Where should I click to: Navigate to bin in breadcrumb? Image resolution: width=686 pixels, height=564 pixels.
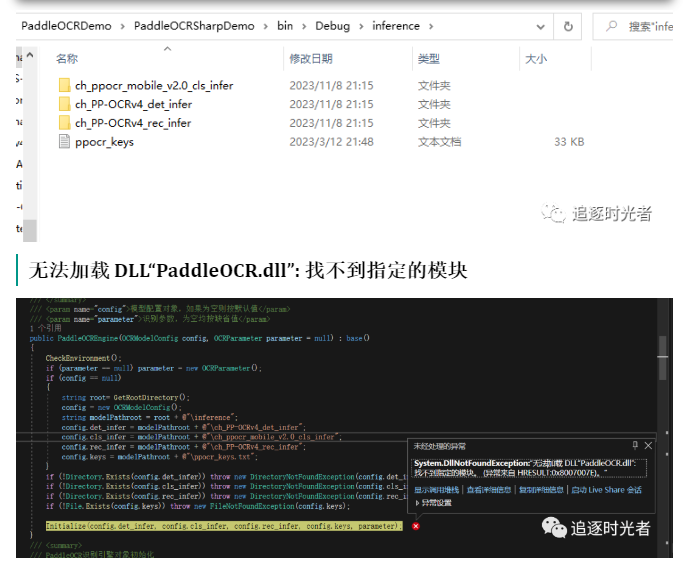coord(285,26)
